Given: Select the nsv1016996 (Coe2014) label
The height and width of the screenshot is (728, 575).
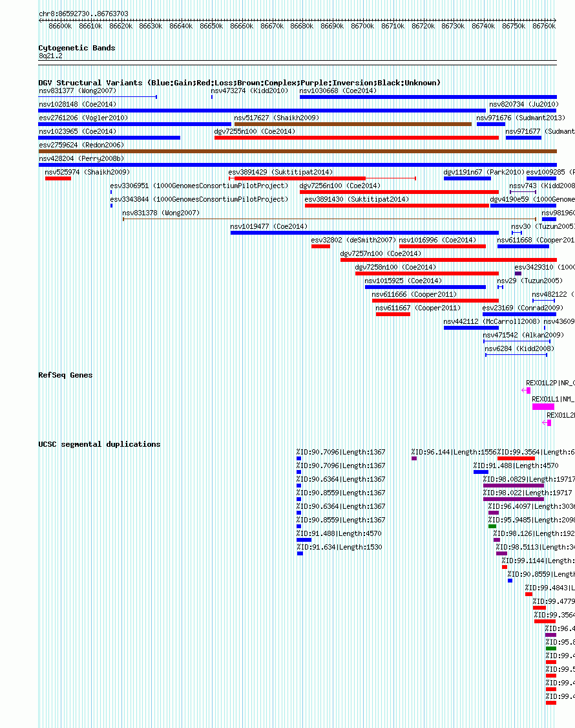Looking at the screenshot, I should click(x=437, y=240).
